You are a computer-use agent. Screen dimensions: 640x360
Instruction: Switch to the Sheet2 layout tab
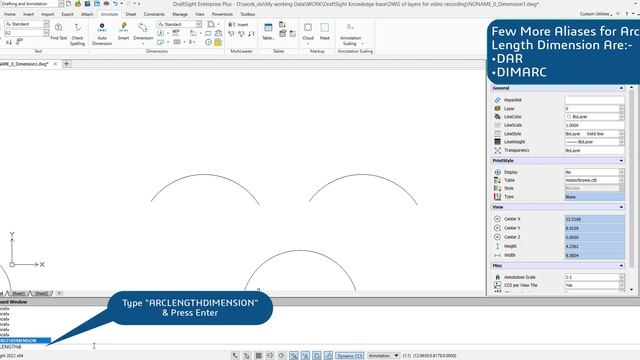tap(41, 293)
